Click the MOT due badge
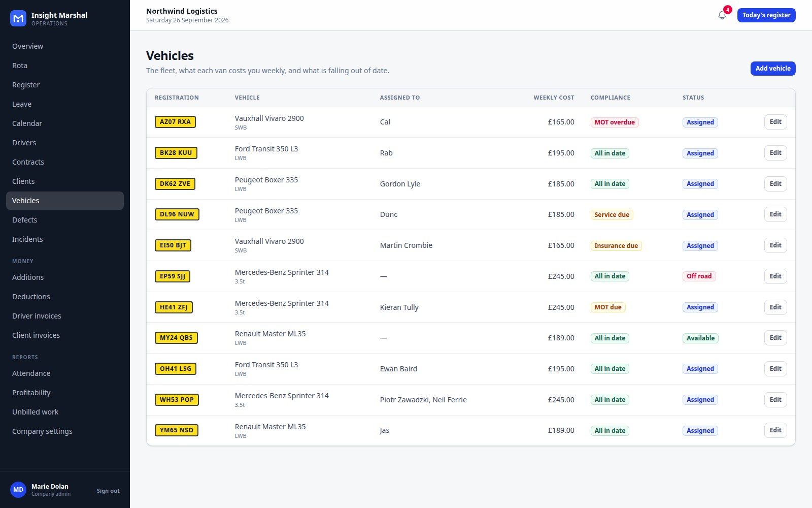This screenshot has height=508, width=812. 608,307
